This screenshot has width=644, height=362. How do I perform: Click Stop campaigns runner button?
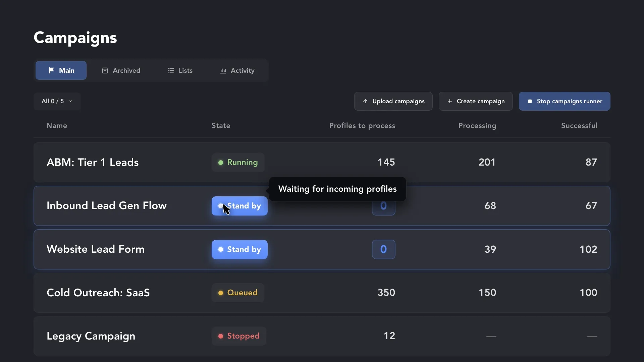coord(565,101)
